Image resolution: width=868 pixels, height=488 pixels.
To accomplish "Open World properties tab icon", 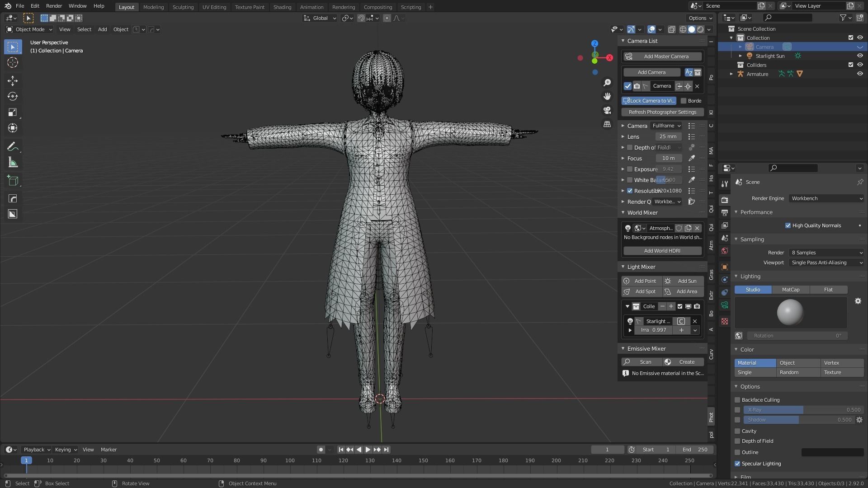I will click(x=725, y=251).
